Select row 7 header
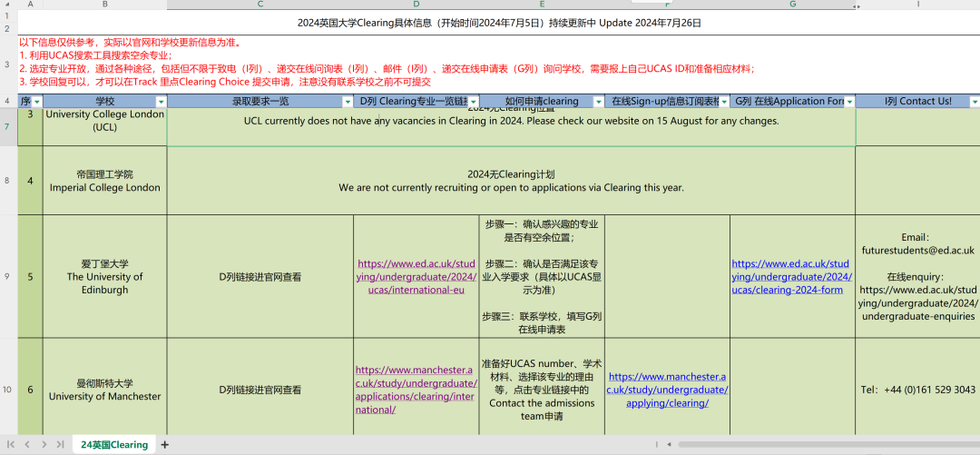 pyautogui.click(x=9, y=126)
